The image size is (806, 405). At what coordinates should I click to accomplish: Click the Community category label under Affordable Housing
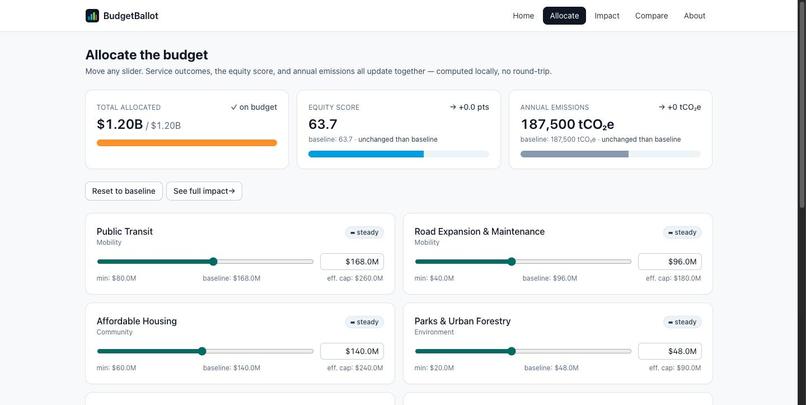click(115, 332)
